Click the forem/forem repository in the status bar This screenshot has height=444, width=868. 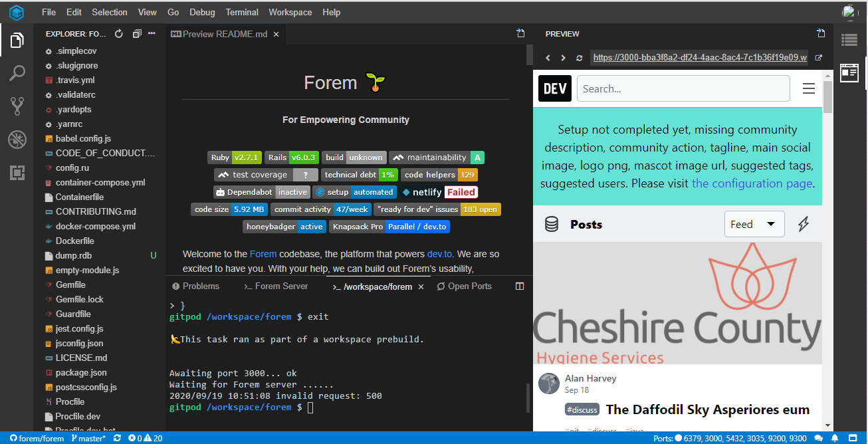[37, 438]
